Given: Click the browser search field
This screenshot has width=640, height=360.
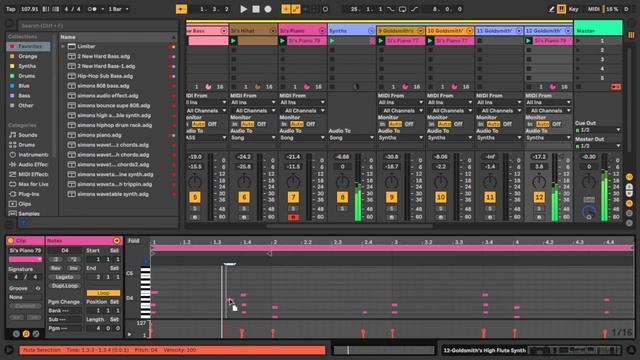Looking at the screenshot, I should (97, 26).
